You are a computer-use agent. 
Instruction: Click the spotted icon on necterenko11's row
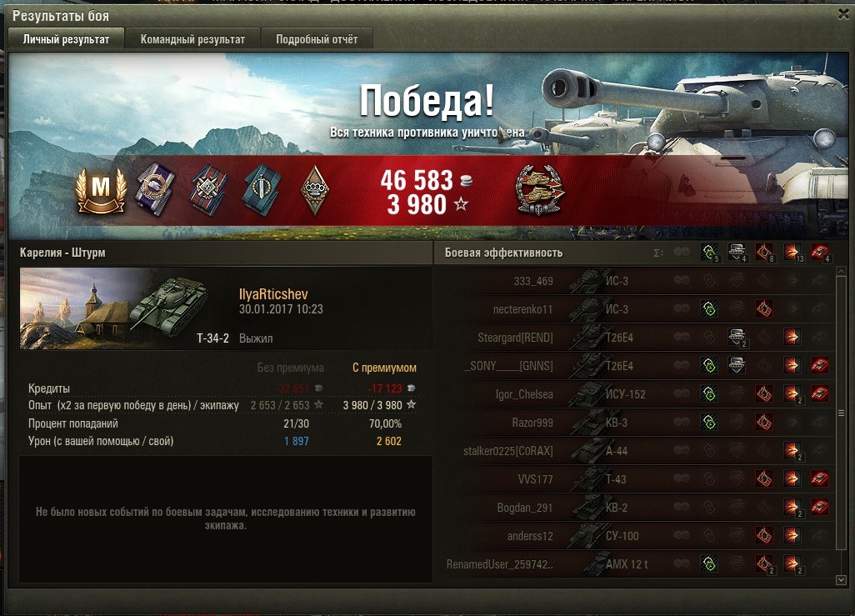click(709, 309)
